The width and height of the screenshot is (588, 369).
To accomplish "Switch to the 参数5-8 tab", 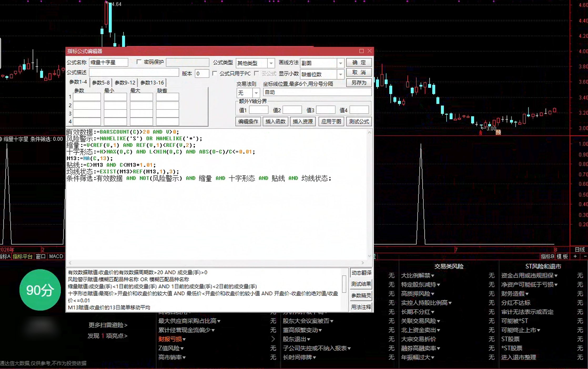I will click(101, 83).
